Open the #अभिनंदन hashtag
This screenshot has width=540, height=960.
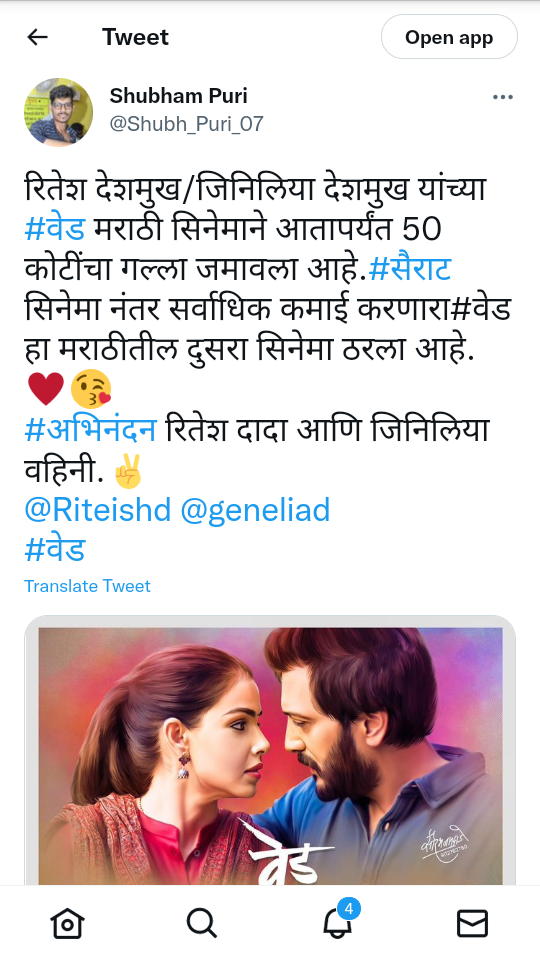point(91,429)
